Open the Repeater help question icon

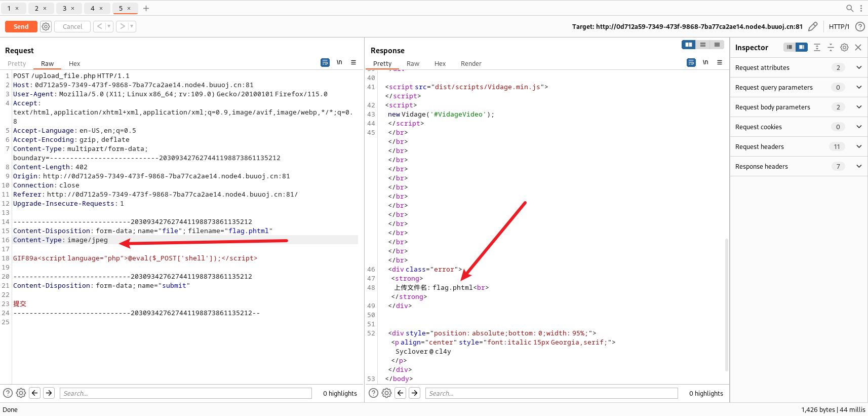(860, 26)
